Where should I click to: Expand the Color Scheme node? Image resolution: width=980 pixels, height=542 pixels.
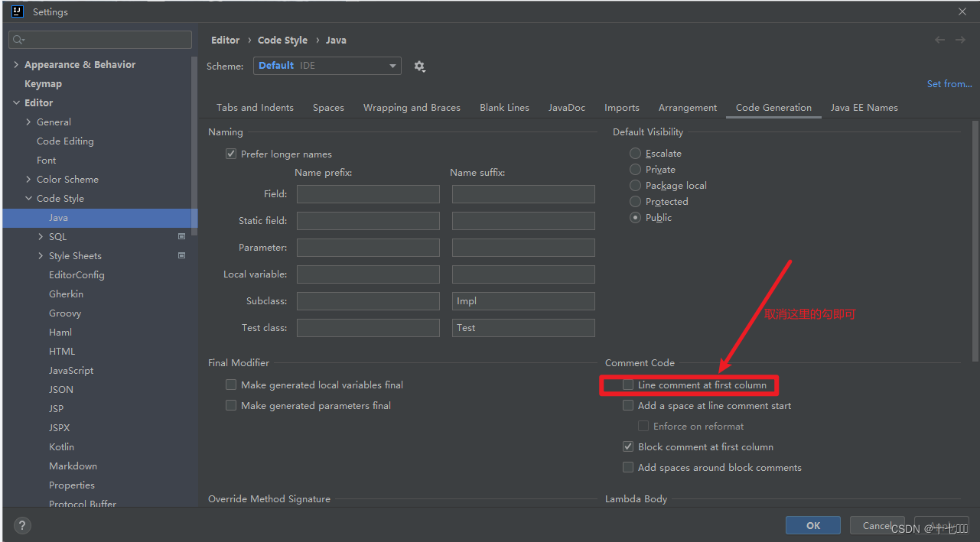click(x=28, y=179)
